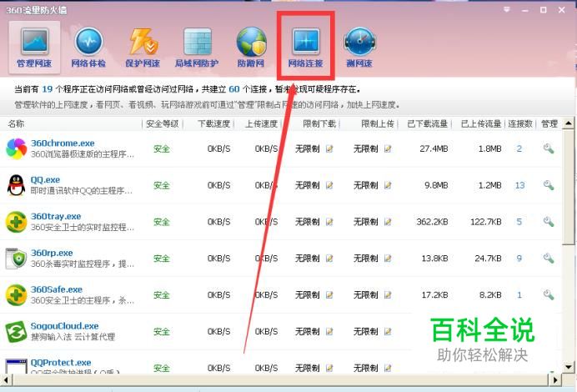577x392 pixels.
Task: Edit upload limit for QQ.exe
Action: [388, 185]
